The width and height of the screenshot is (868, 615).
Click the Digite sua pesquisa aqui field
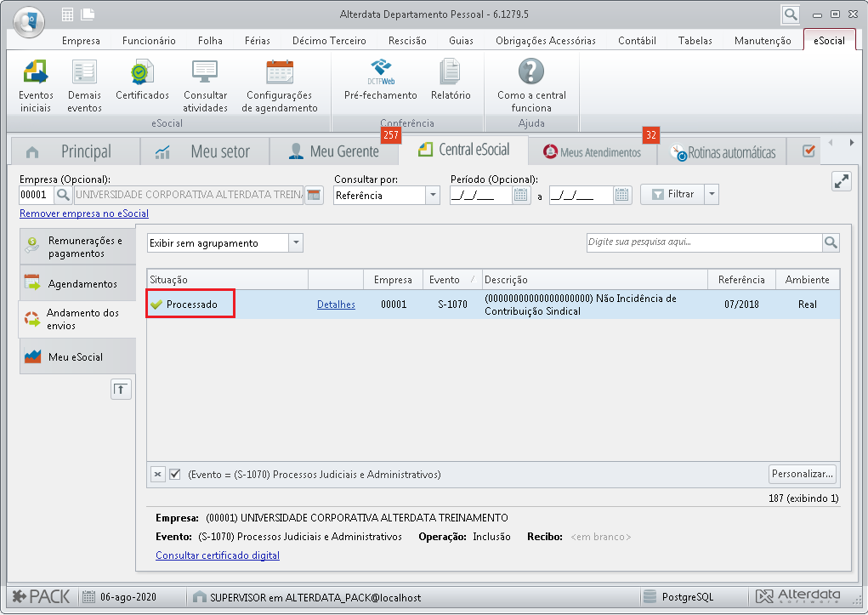point(704,242)
